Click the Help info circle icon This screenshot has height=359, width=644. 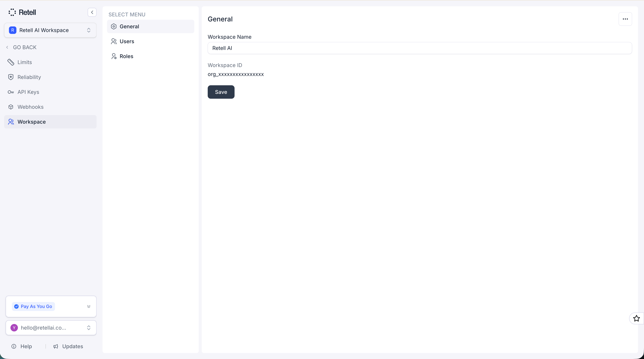coord(14,347)
